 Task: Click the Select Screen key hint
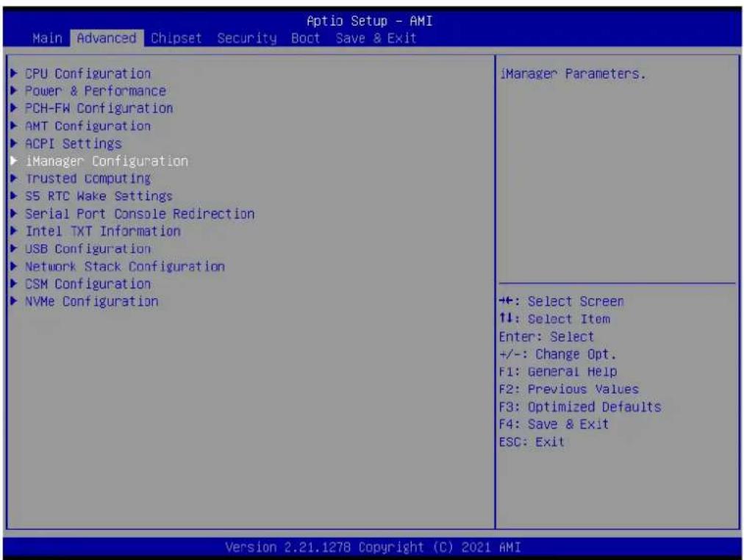(x=562, y=301)
